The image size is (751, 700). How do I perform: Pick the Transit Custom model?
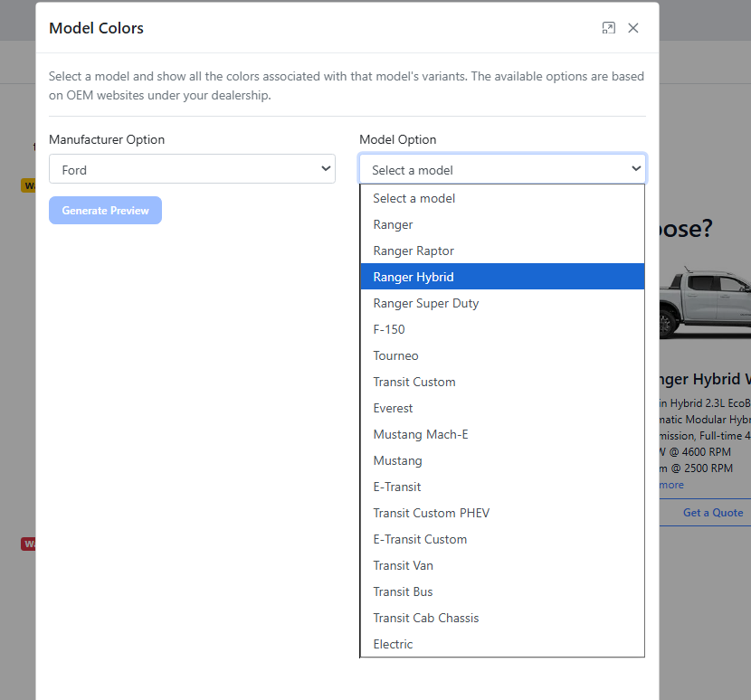(414, 382)
